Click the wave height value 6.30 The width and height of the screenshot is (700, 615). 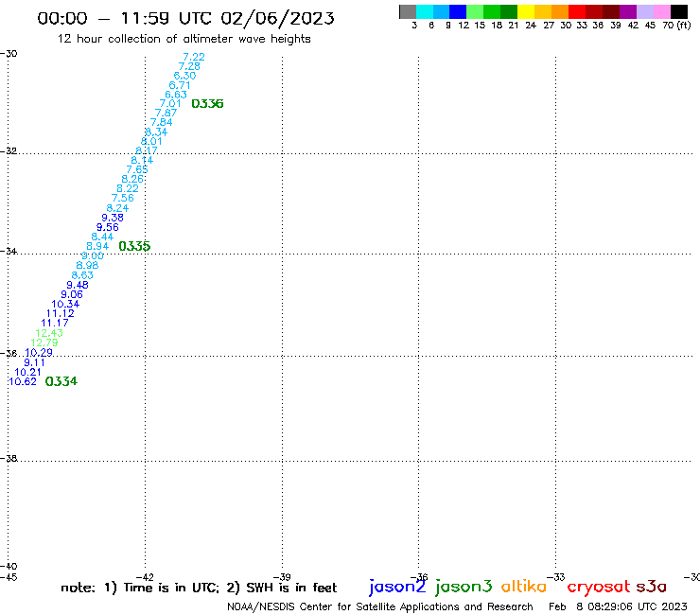pos(184,76)
